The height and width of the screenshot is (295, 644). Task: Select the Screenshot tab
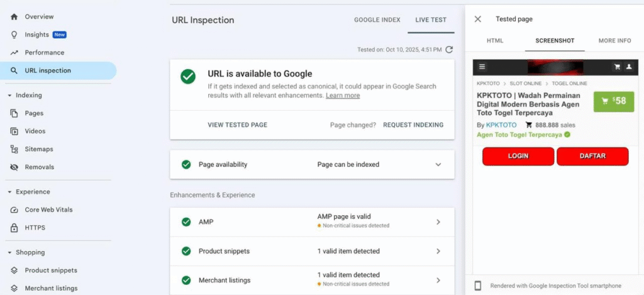coord(555,41)
